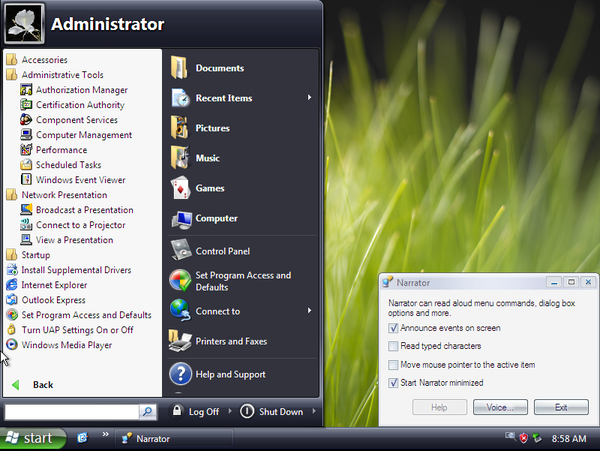Click the red security shield tray icon
Viewport: 600px width, 451px height.
point(523,438)
